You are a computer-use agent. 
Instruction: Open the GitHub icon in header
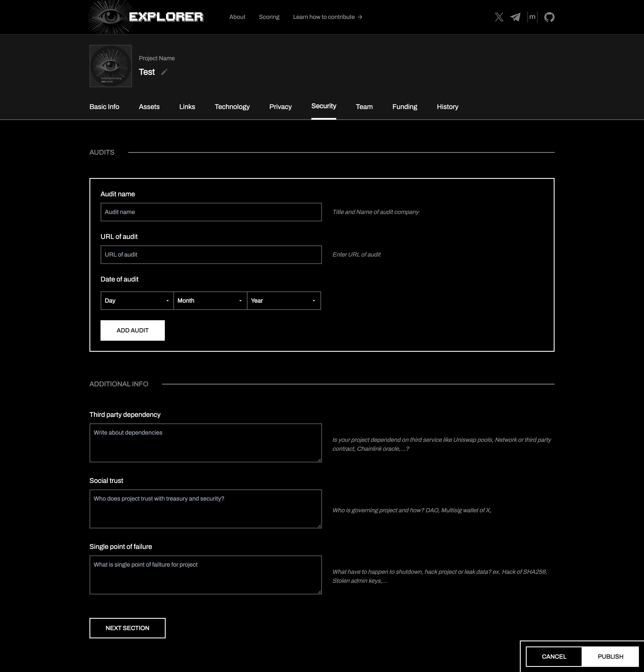[549, 17]
